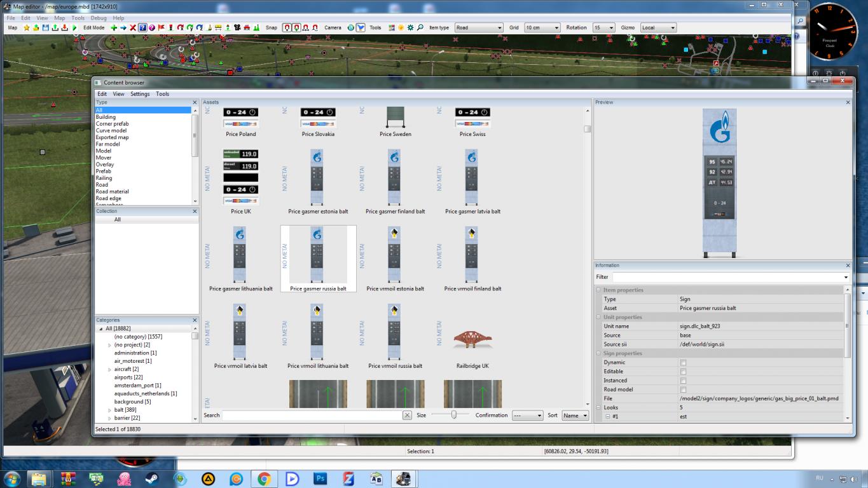
Task: Toggle the Instanced checkbox
Action: 683,381
